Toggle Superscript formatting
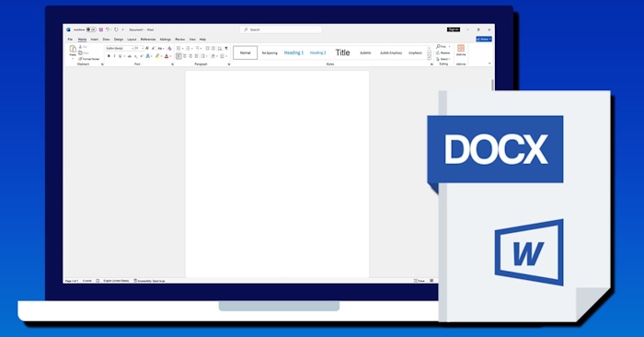 [x=142, y=56]
